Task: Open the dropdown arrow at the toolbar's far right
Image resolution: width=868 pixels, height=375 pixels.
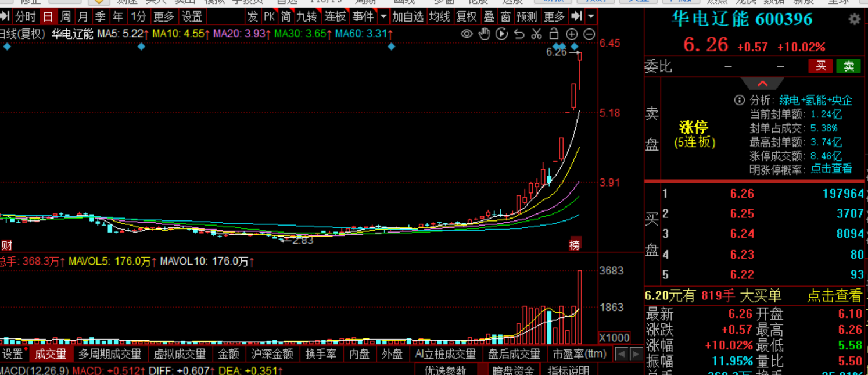Action: 590,16
